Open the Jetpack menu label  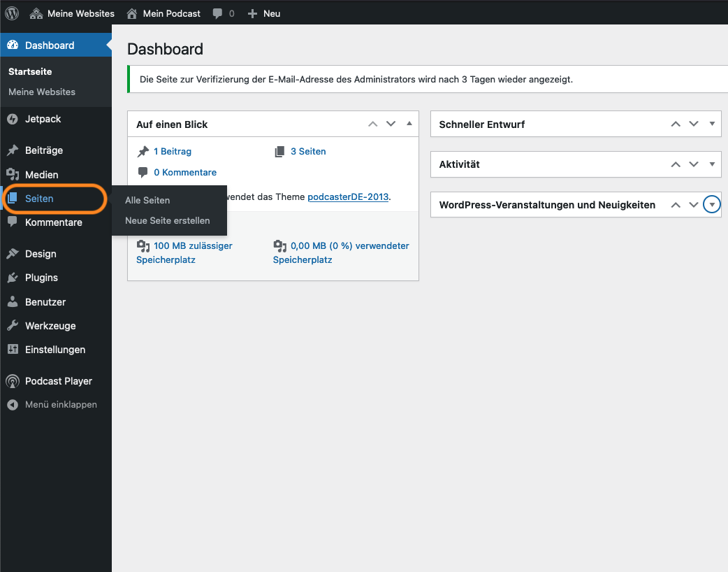pyautogui.click(x=43, y=119)
